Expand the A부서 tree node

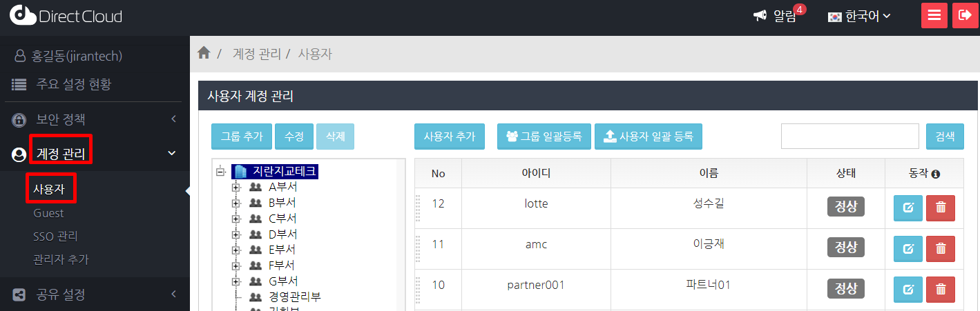coord(236,187)
